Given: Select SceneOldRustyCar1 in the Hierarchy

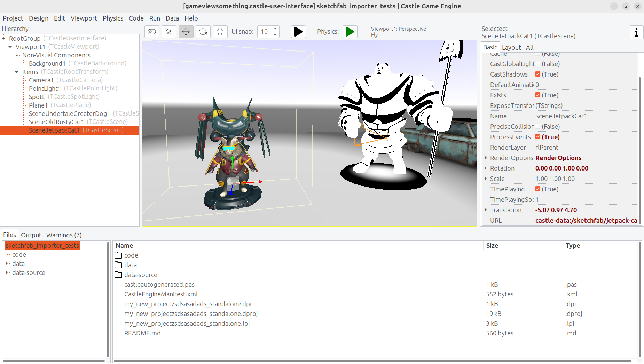Looking at the screenshot, I should click(x=56, y=122).
